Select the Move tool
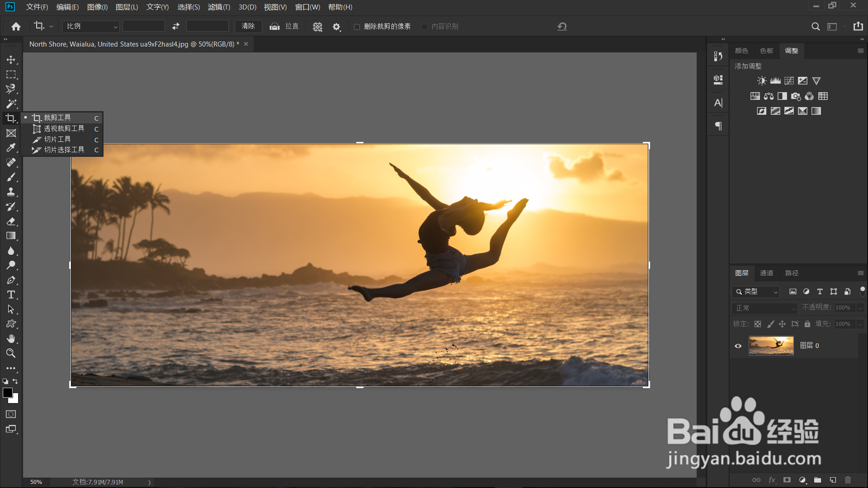The width and height of the screenshot is (868, 488). tap(11, 60)
